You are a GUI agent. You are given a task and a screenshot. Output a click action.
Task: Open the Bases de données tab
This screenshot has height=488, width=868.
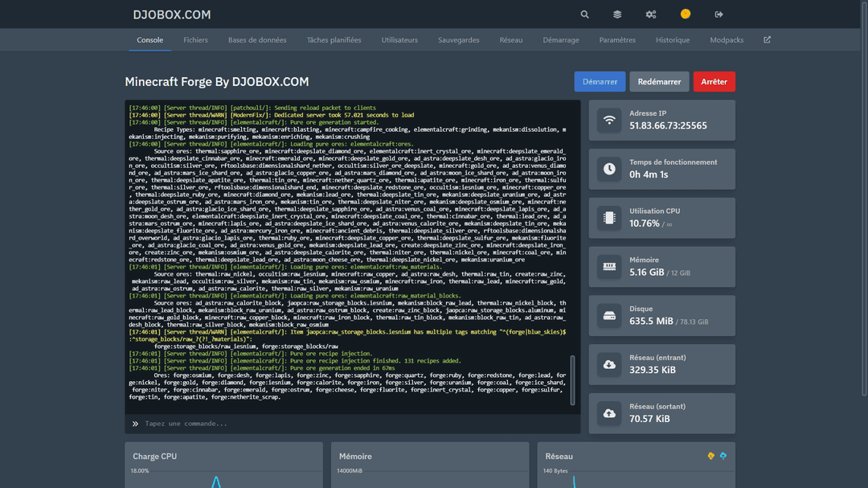tap(257, 40)
